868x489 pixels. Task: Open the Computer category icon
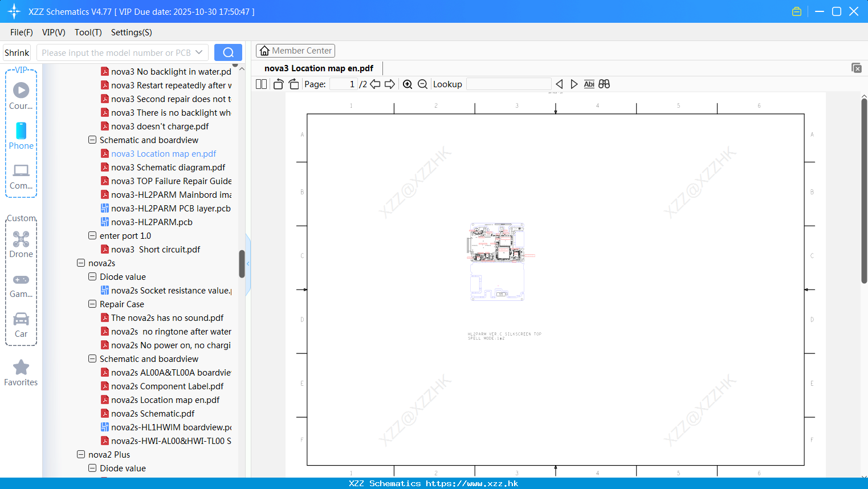coord(21,176)
